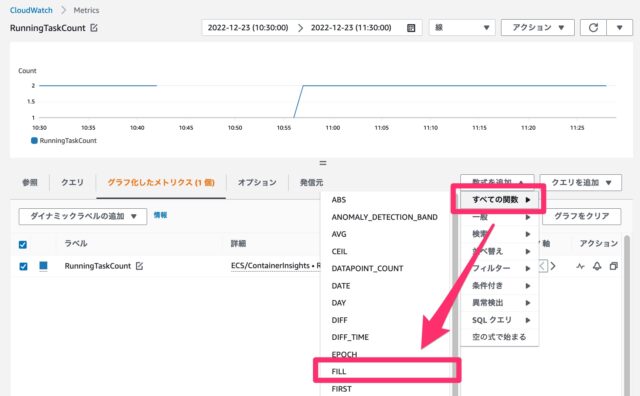This screenshot has height=396, width=640.
Task: Refresh the graph
Action: [x=593, y=28]
